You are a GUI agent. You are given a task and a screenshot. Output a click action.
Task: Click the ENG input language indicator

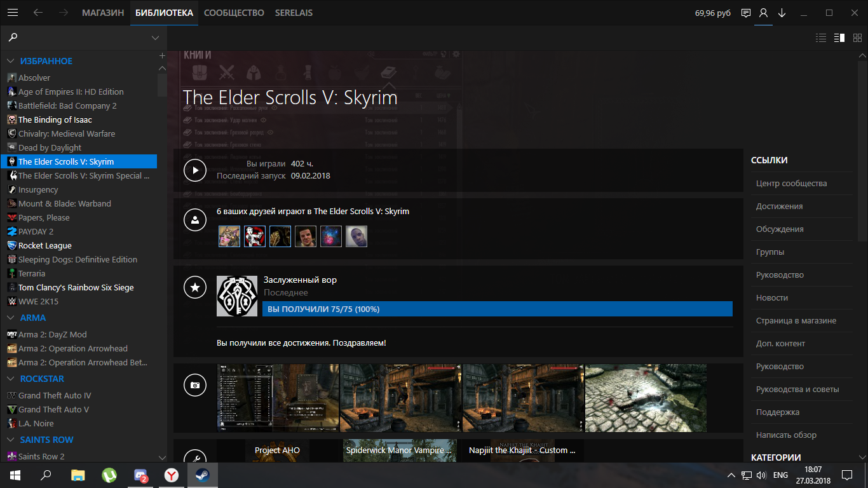pyautogui.click(x=780, y=475)
